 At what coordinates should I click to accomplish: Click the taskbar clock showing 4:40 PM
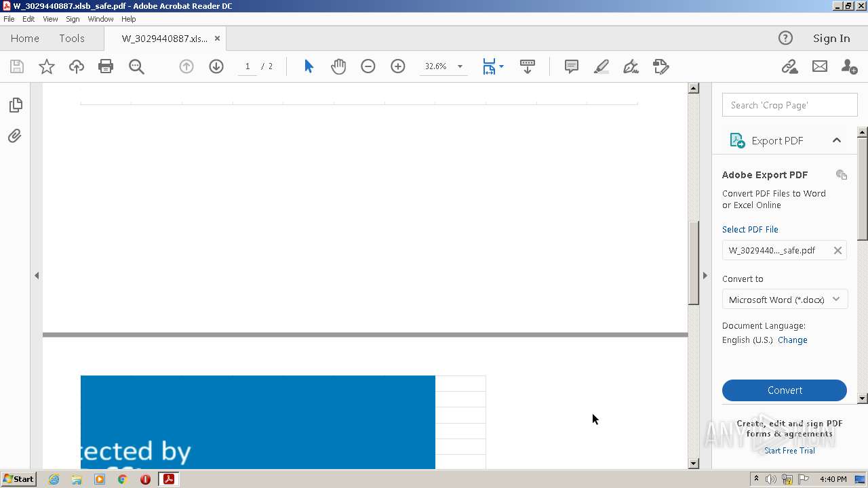tap(833, 479)
